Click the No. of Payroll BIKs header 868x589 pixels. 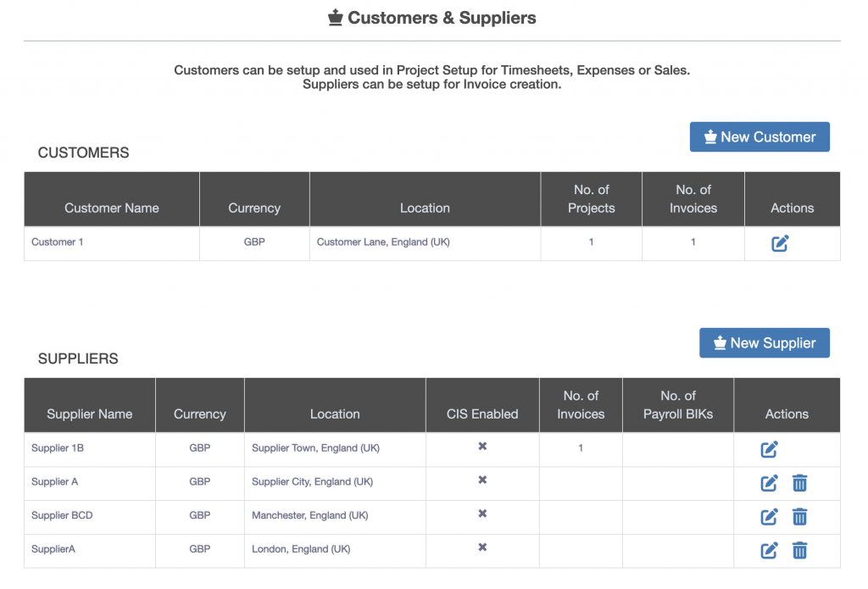click(x=677, y=405)
